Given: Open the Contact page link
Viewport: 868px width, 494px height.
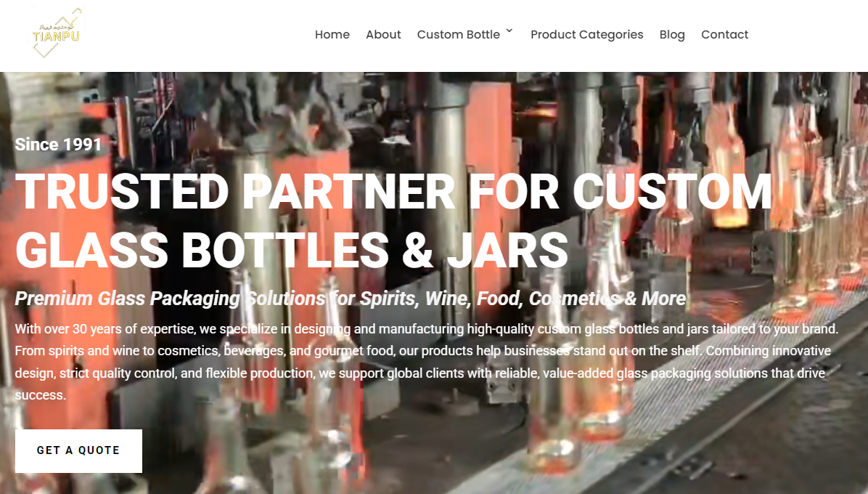Looking at the screenshot, I should (x=724, y=34).
